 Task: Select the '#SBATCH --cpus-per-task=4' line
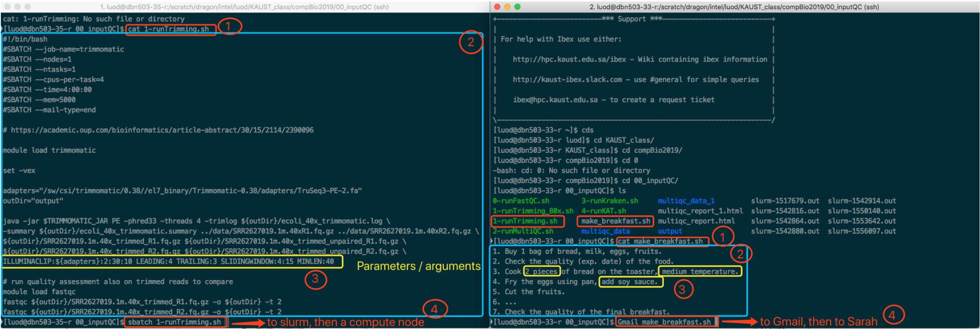click(x=54, y=80)
